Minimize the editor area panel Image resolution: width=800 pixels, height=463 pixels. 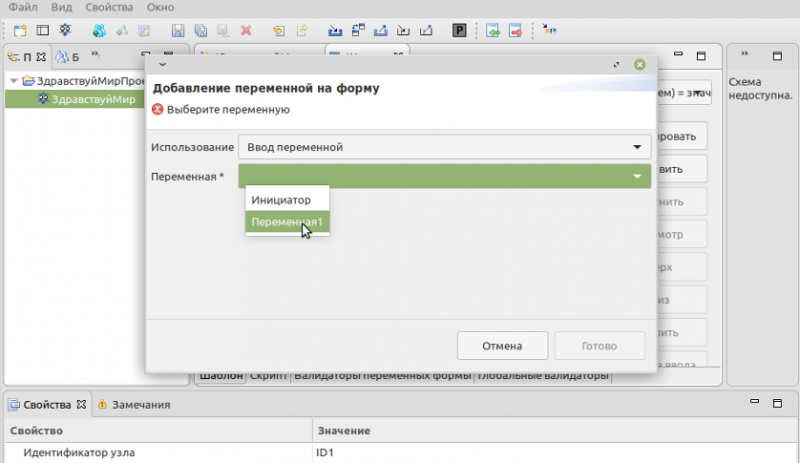click(x=678, y=54)
